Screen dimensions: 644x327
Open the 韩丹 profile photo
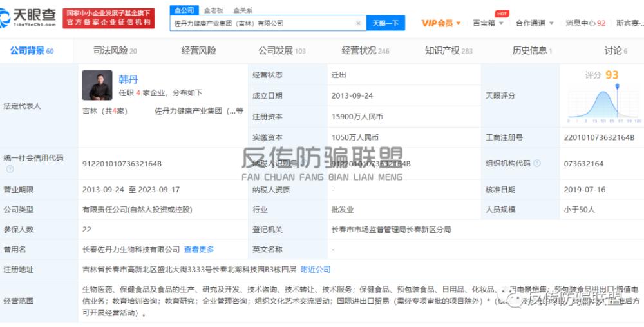(97, 85)
